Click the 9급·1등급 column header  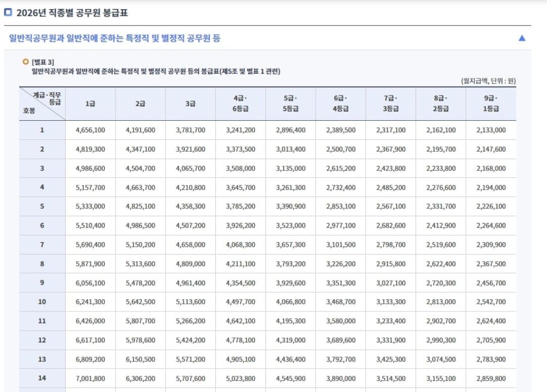[491, 104]
